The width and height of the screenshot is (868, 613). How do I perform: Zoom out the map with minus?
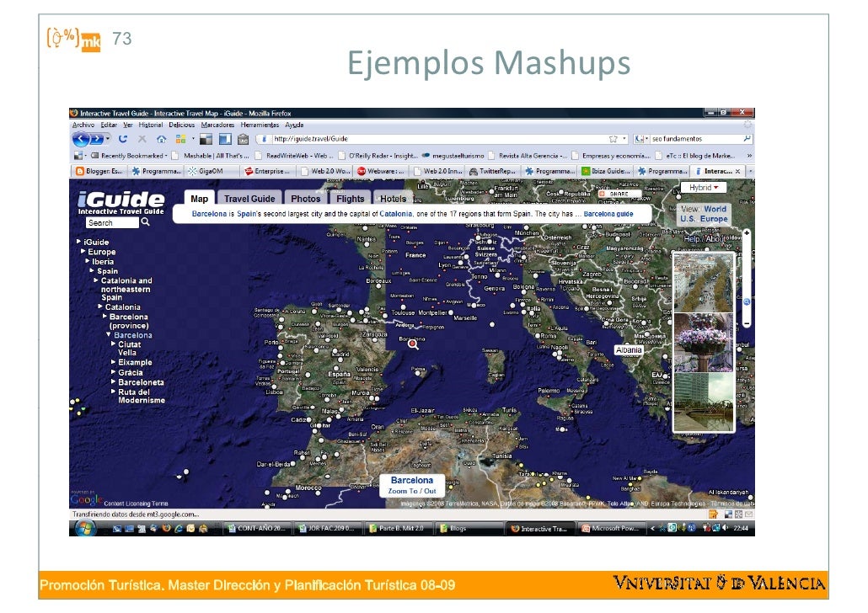pos(747,323)
